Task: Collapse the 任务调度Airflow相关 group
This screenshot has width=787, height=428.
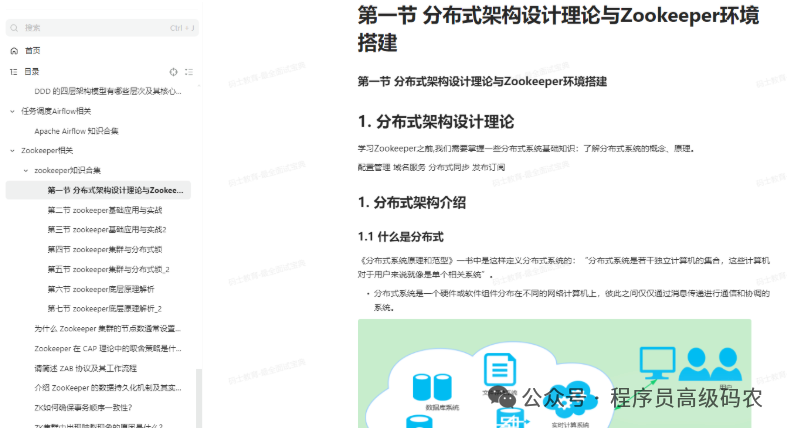Action: click(13, 111)
